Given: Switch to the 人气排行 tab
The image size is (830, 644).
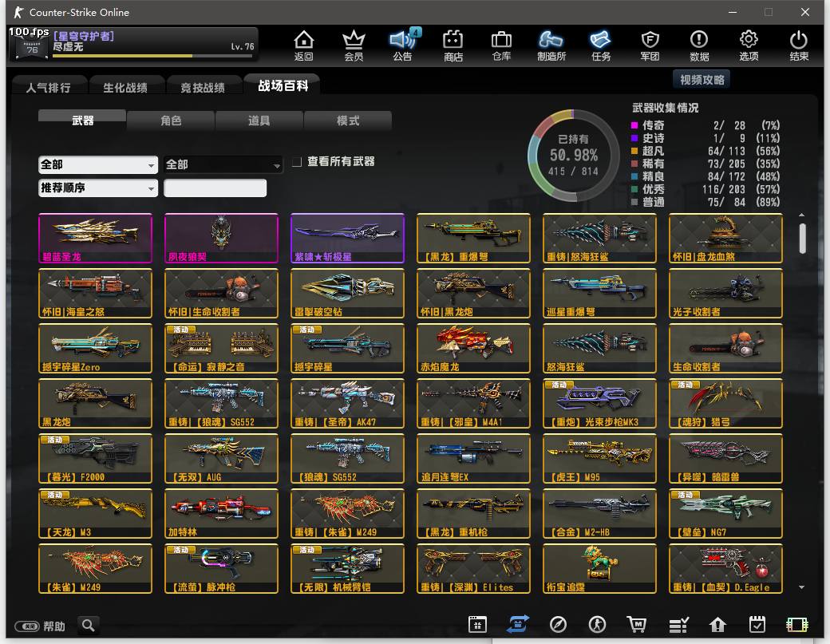Looking at the screenshot, I should pos(49,87).
